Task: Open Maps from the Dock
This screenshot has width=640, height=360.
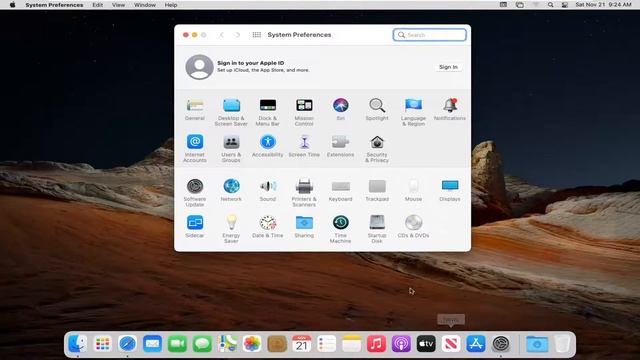Action: [227, 344]
